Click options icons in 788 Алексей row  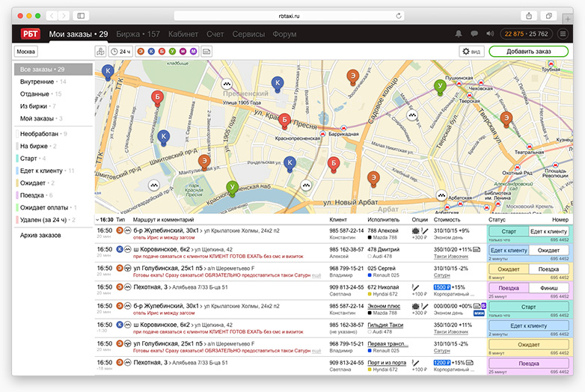click(420, 231)
